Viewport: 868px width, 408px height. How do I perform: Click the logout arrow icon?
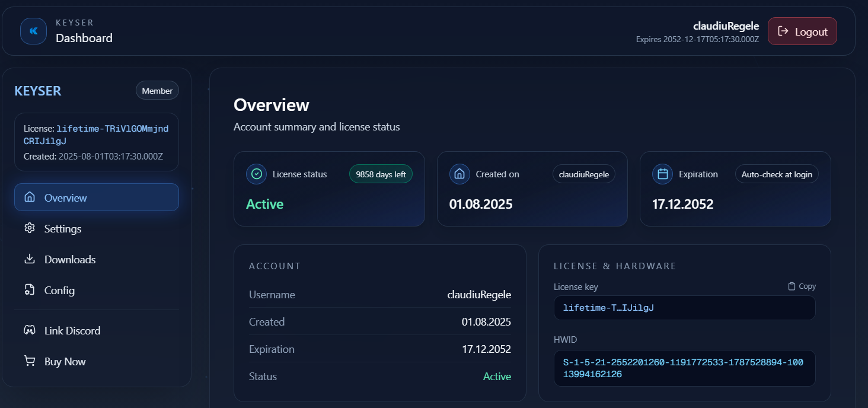click(x=783, y=31)
